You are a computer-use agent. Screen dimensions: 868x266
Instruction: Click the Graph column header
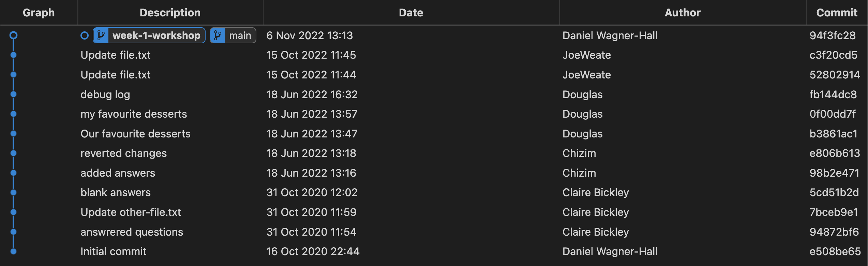pyautogui.click(x=38, y=12)
